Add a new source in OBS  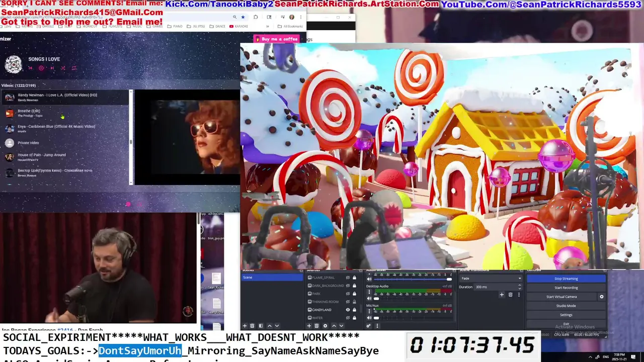[309, 326]
